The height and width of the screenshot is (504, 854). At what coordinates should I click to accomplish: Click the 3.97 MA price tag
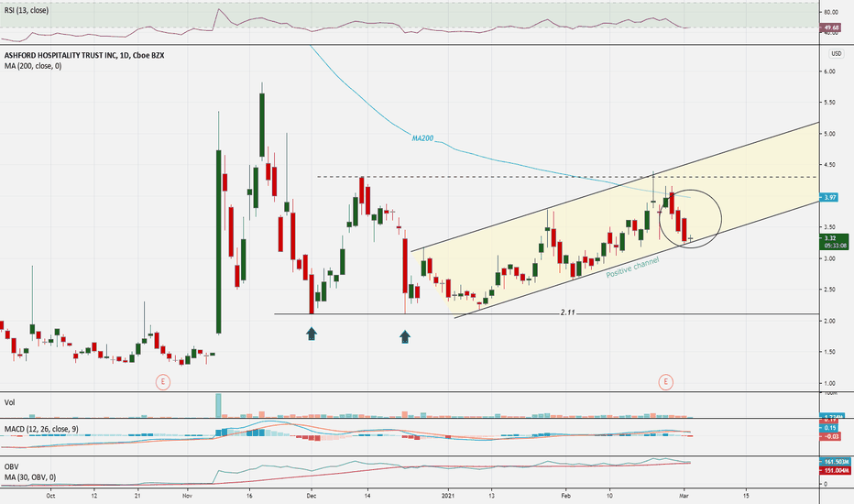click(829, 197)
